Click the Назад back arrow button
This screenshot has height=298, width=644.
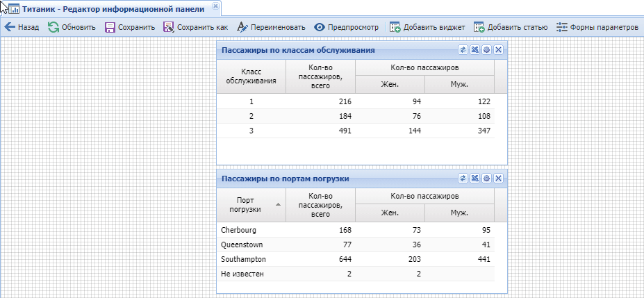[x=22, y=28]
